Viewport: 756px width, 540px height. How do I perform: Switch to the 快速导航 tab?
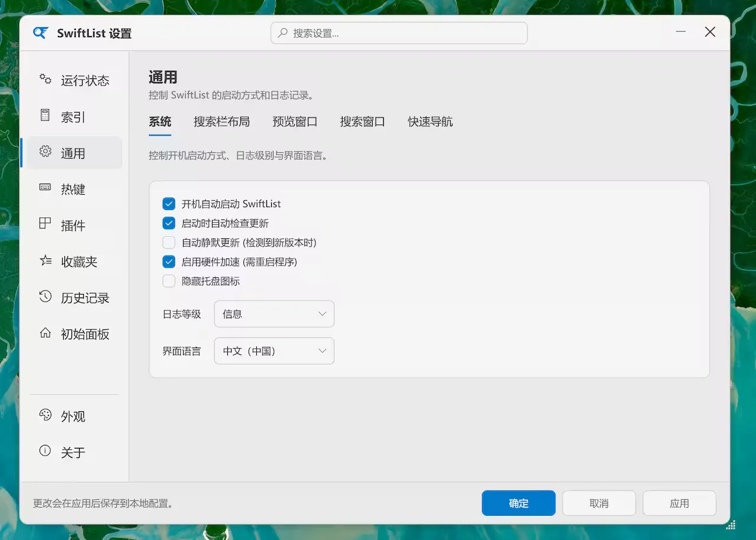pos(430,122)
